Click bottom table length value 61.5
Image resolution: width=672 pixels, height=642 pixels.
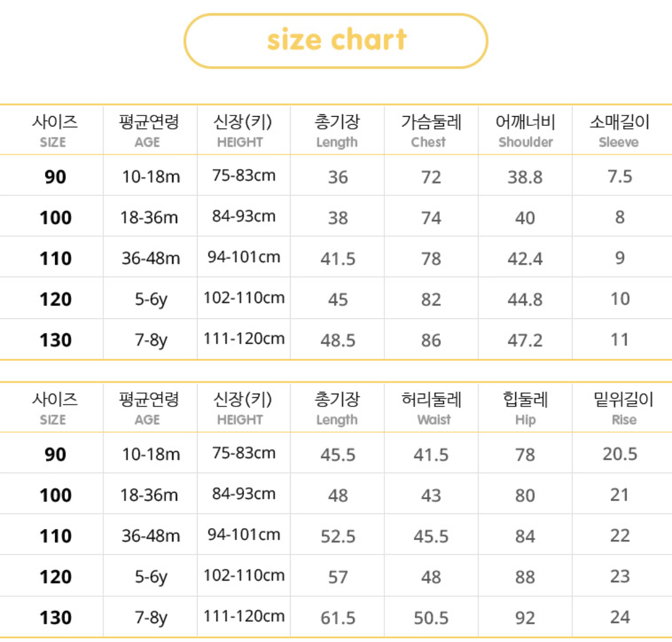[338, 617]
